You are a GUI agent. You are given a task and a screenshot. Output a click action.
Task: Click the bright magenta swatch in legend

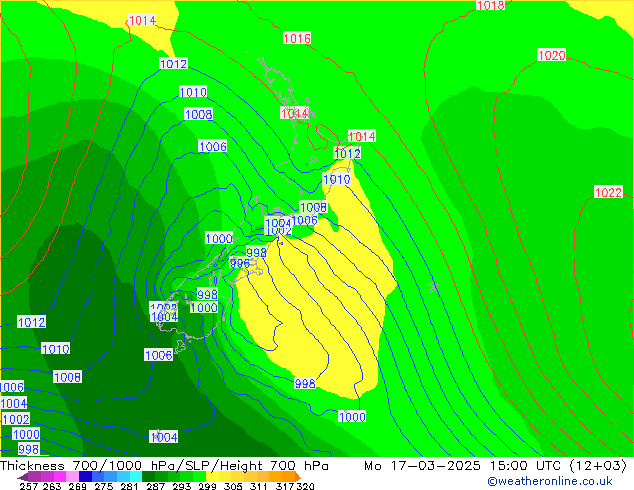pyautogui.click(x=60, y=477)
